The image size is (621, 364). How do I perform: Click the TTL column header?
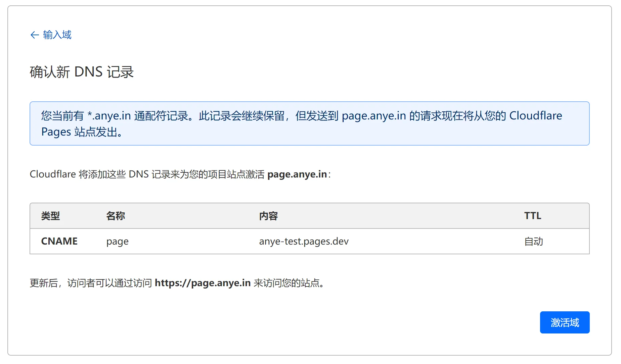coord(533,216)
